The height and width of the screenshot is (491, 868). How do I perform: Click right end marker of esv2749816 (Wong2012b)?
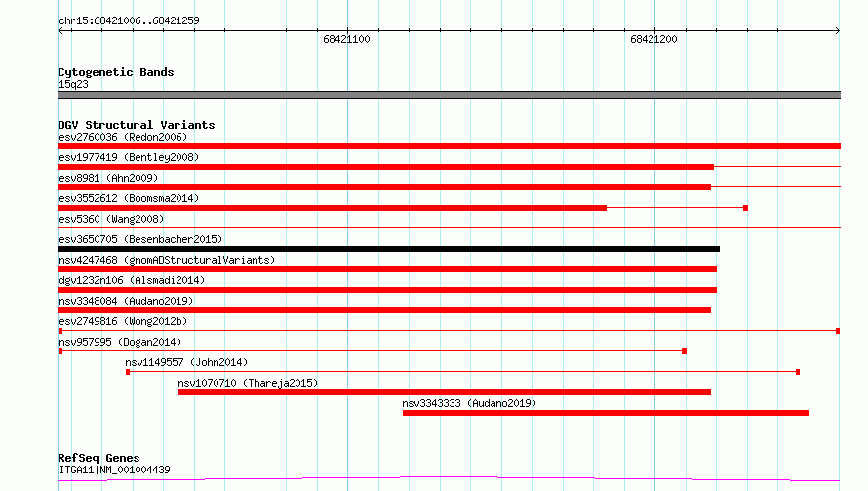click(838, 331)
